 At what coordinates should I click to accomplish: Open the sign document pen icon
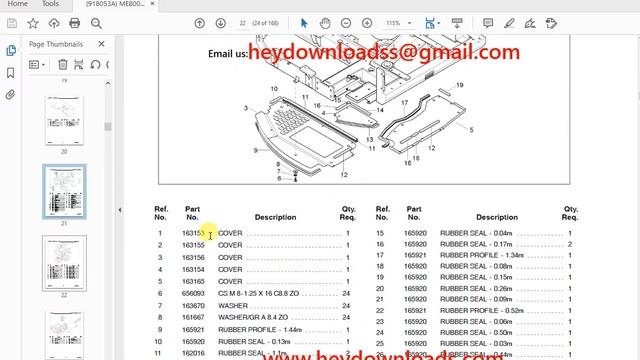[x=530, y=23]
